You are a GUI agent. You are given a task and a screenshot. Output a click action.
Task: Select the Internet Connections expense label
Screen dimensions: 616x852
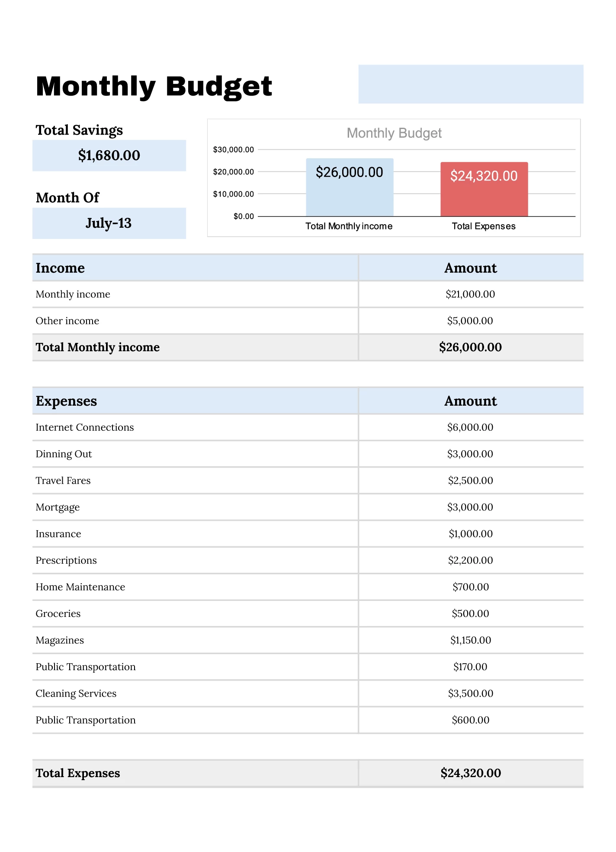click(x=85, y=427)
